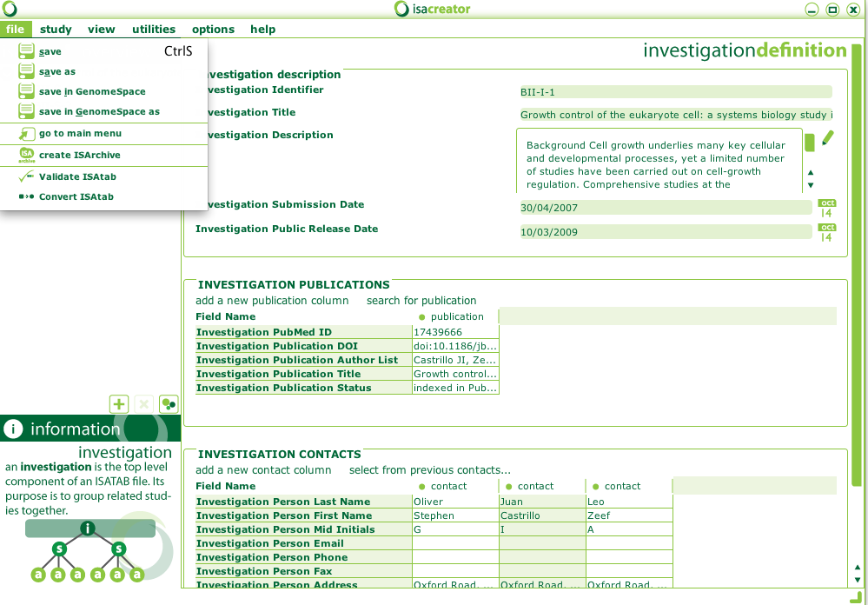Click Last Name cell Leo

(x=629, y=502)
